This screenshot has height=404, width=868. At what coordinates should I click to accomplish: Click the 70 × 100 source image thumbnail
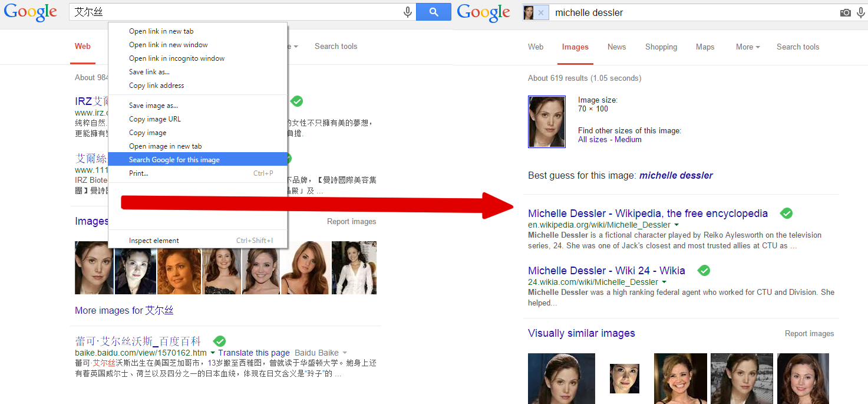[x=547, y=121]
